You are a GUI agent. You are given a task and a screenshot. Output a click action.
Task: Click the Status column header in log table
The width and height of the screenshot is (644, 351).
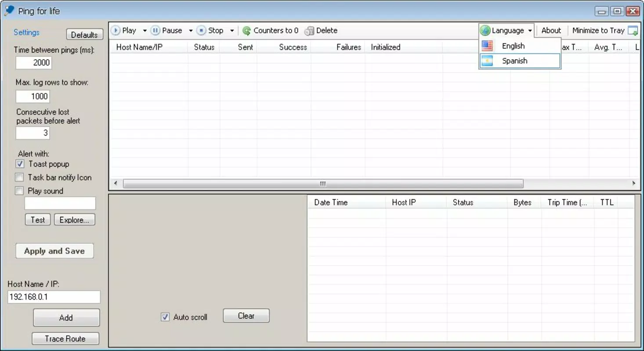point(477,203)
